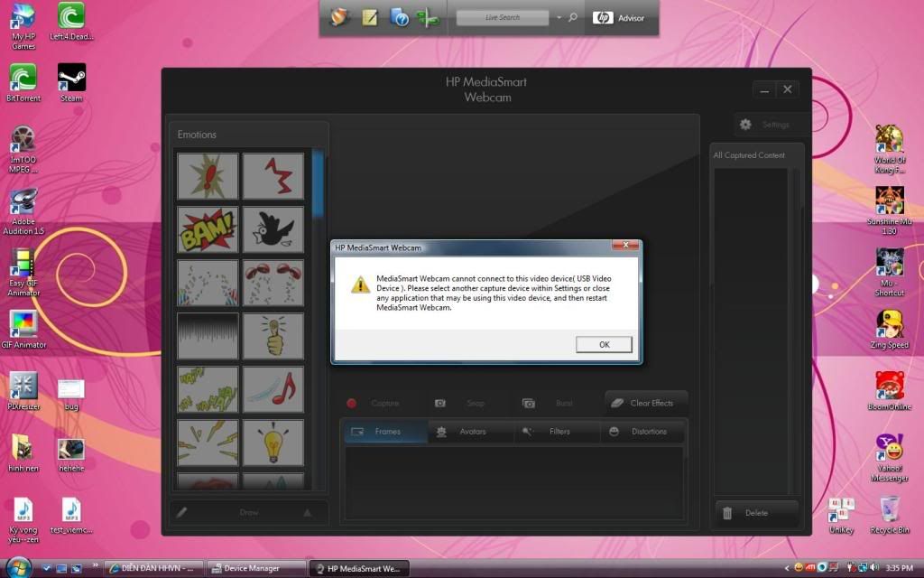Select the yellow lightning bolts emotion
Image resolution: width=924 pixels, height=578 pixels.
(x=208, y=443)
